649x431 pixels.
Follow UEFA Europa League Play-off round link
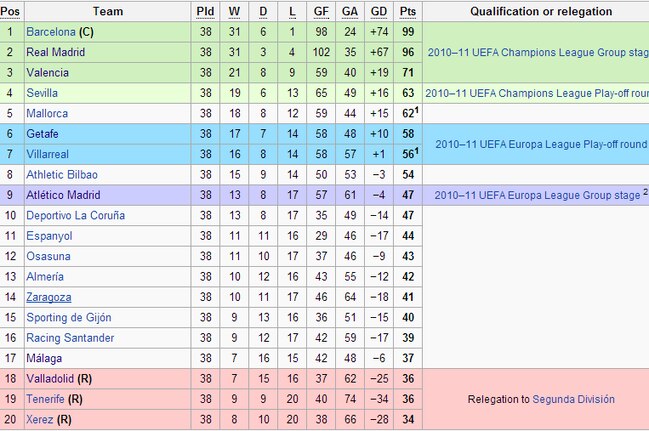click(x=541, y=144)
